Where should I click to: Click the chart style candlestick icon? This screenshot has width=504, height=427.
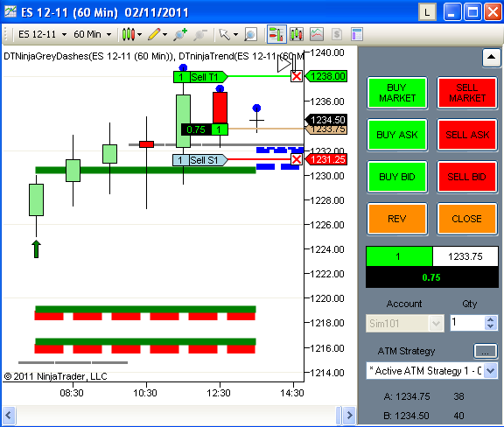(129, 34)
